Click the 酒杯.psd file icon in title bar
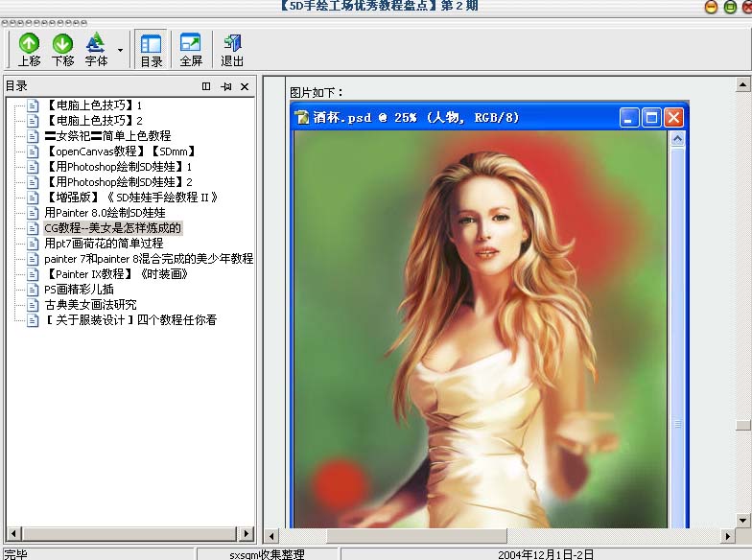 point(302,117)
